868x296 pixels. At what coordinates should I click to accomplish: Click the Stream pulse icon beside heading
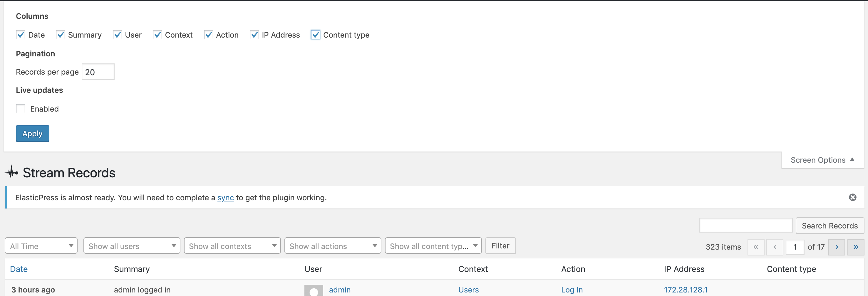click(11, 172)
